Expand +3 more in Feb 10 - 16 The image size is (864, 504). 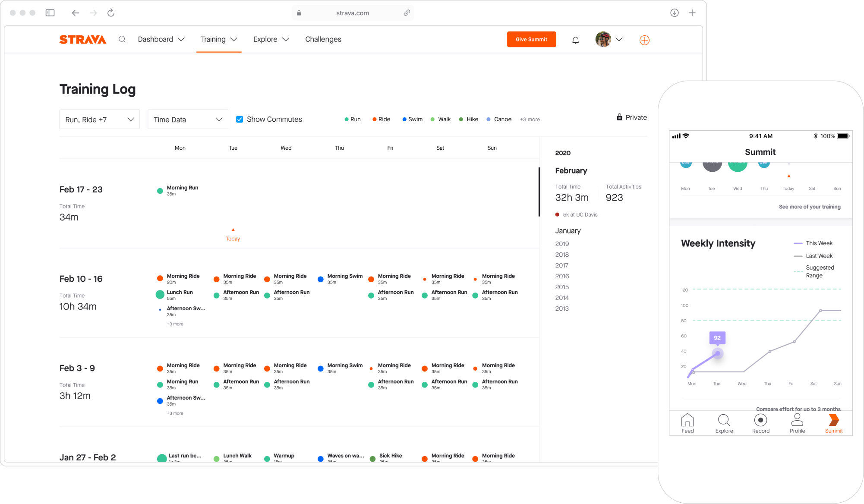tap(175, 324)
